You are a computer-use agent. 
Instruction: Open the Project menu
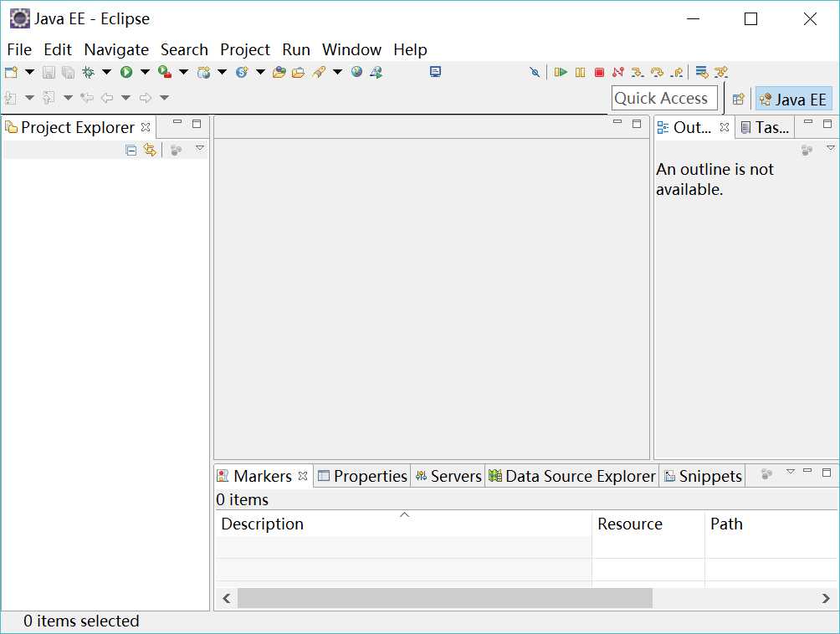click(245, 49)
